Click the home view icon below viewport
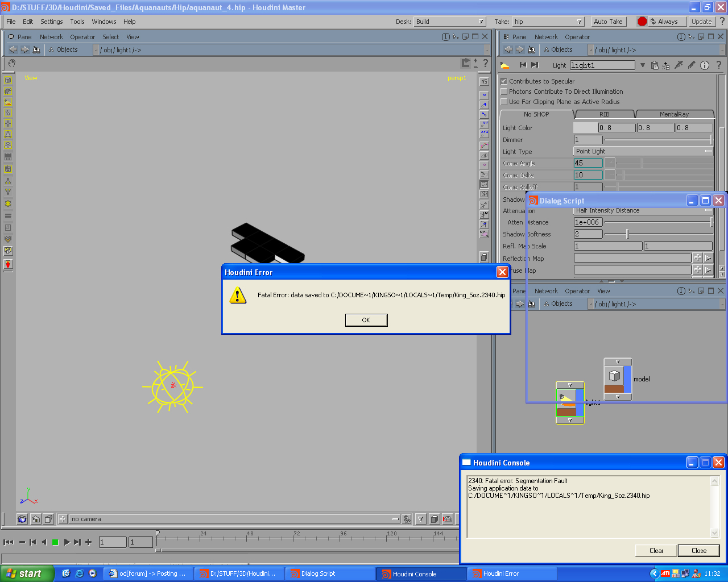Screen dimensions: 728x582 [35, 519]
